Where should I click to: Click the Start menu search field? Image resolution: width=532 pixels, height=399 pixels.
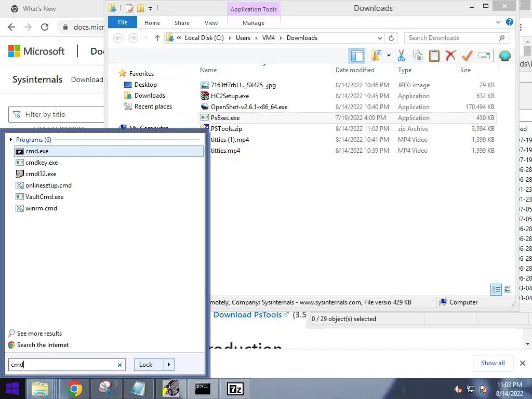click(x=67, y=365)
